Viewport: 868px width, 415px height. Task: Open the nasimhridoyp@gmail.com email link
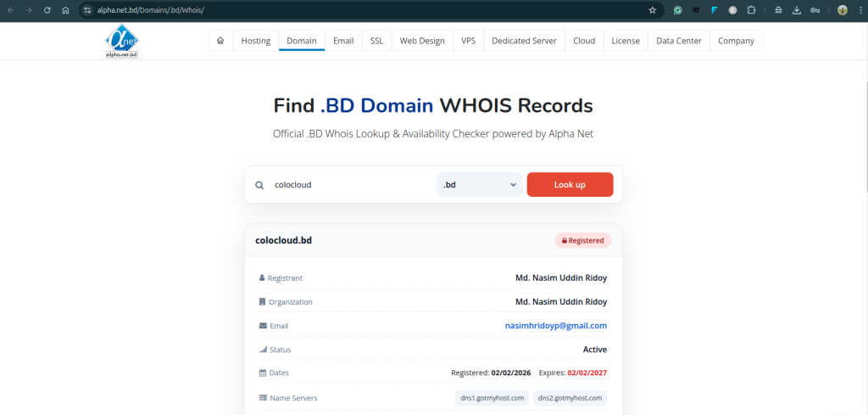tap(556, 326)
